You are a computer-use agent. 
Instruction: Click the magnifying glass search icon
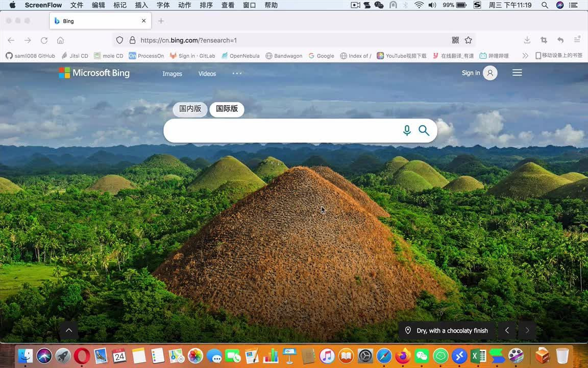(x=424, y=130)
